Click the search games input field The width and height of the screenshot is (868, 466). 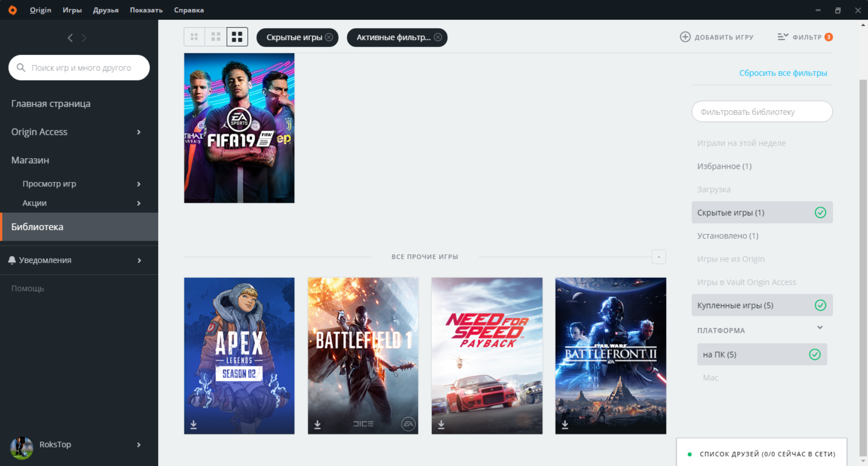pyautogui.click(x=79, y=67)
